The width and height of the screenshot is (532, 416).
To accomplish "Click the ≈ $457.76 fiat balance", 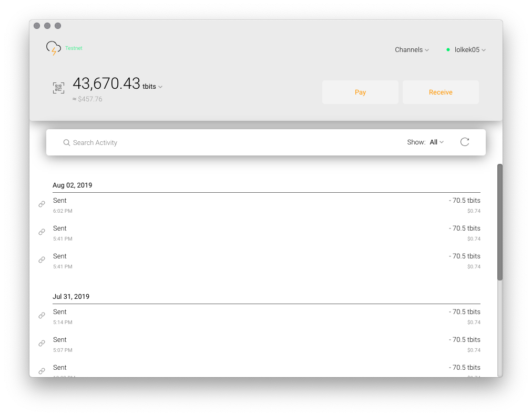I will point(87,99).
